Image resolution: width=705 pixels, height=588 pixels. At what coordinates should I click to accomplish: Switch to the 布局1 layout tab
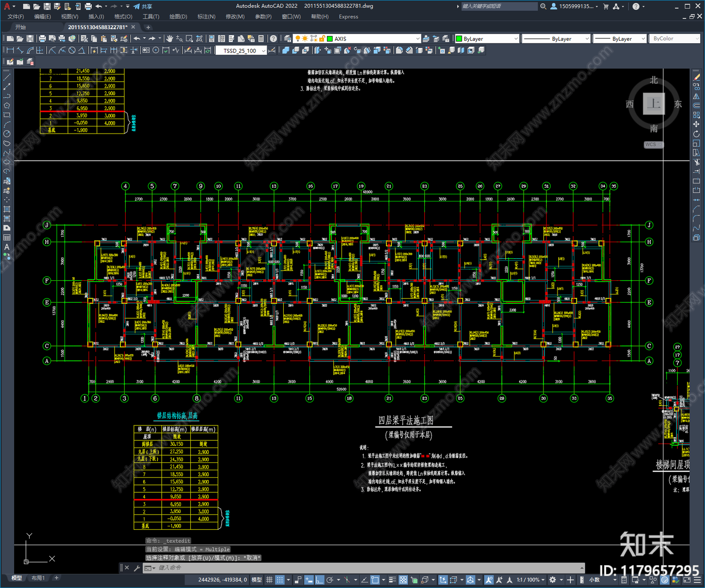point(38,577)
